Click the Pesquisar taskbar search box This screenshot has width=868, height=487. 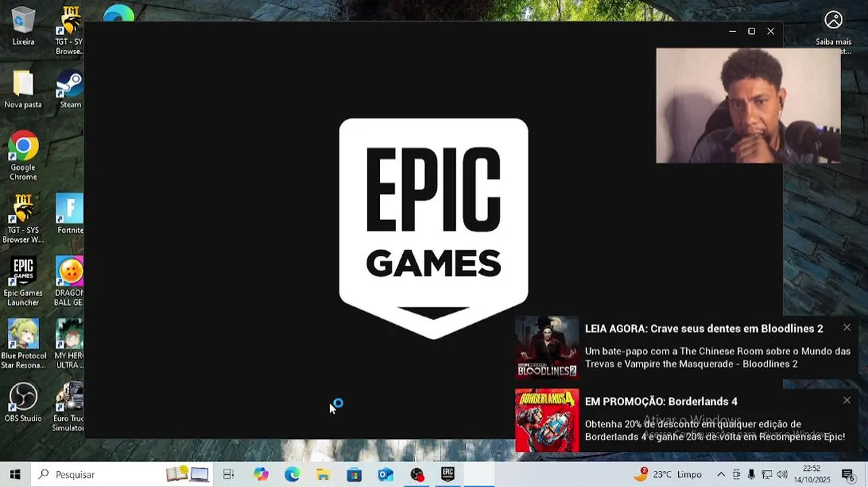(122, 474)
